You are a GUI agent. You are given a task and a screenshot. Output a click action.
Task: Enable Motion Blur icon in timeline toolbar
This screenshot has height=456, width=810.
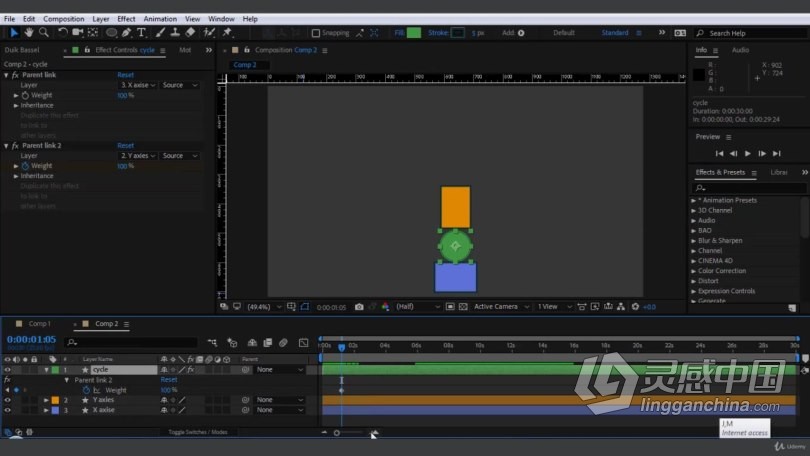pyautogui.click(x=283, y=342)
